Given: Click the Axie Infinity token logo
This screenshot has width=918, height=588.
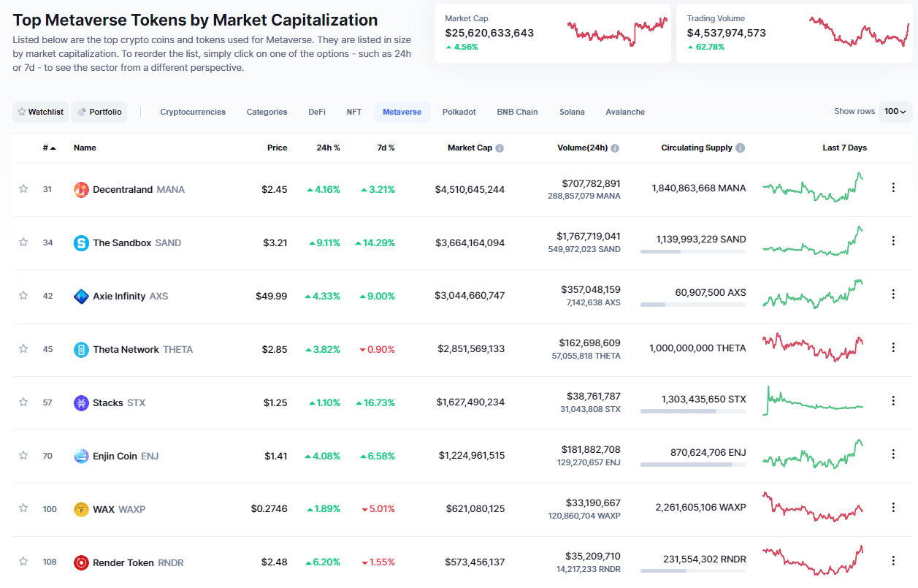Looking at the screenshot, I should click(x=80, y=295).
